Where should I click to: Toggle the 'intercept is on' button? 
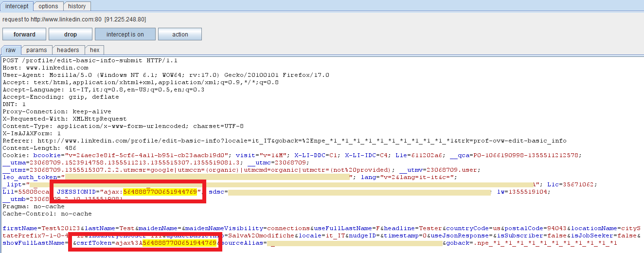tap(125, 35)
